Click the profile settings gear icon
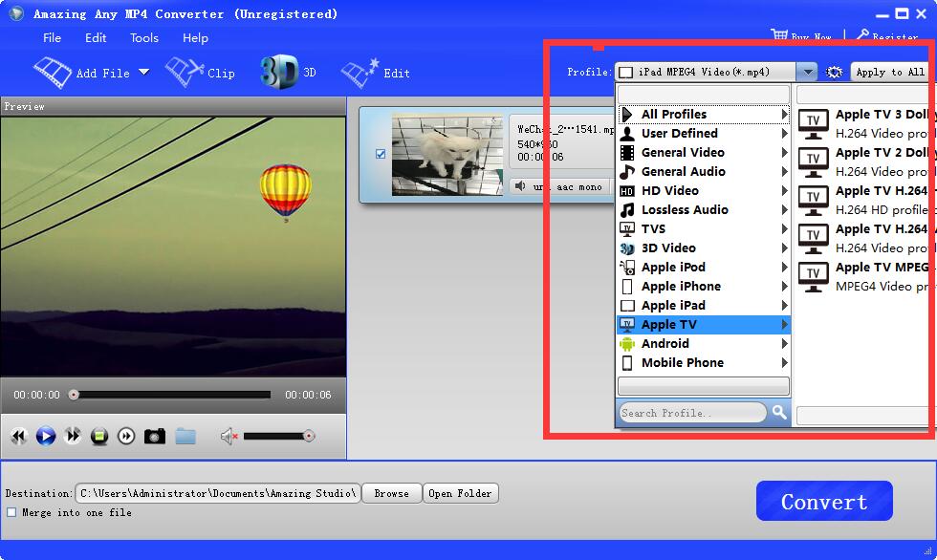 (834, 73)
